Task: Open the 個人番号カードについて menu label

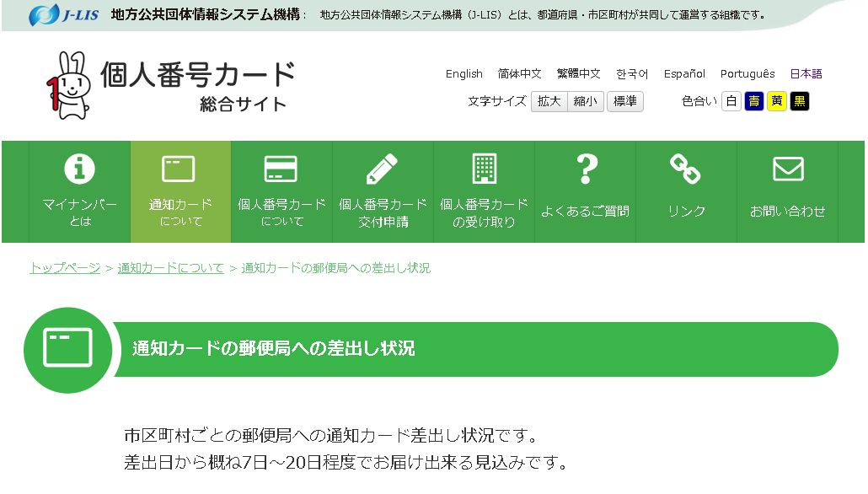Action: pyautogui.click(x=281, y=212)
